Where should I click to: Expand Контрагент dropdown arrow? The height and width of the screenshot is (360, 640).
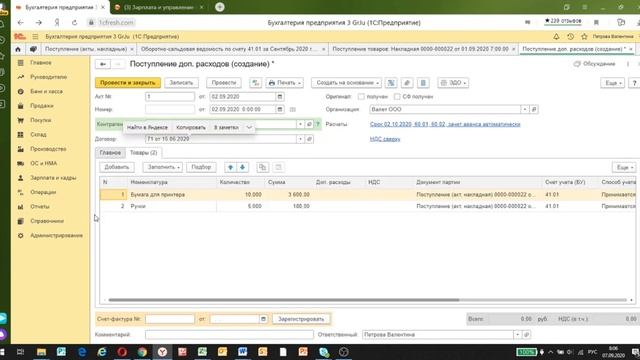300,124
